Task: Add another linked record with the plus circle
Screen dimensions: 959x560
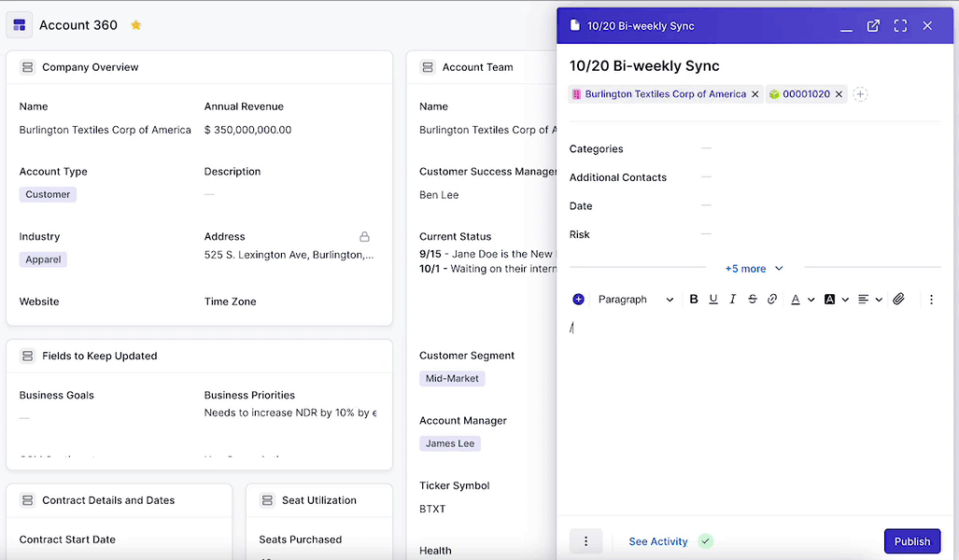Action: 860,94
